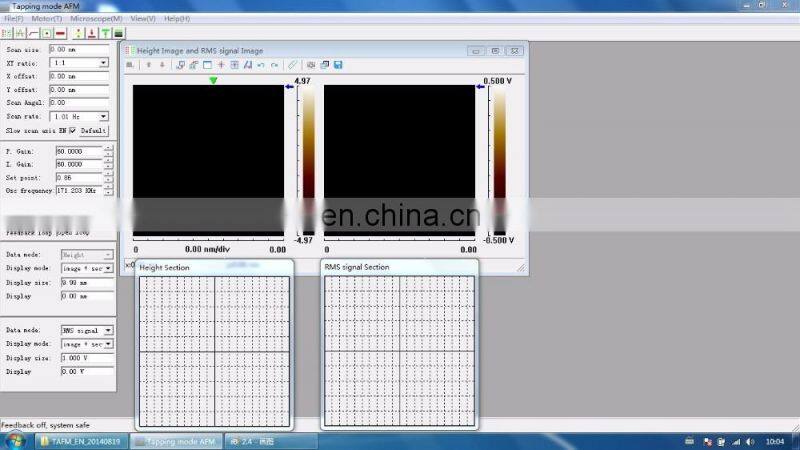Click the taskbar clock showing 10:04
This screenshot has width=800, height=450.
[774, 442]
